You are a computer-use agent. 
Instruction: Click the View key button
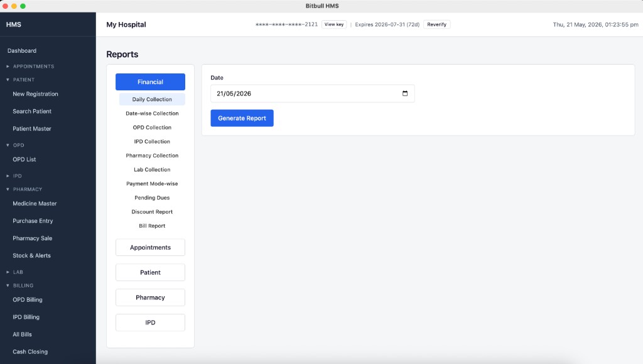pos(334,24)
